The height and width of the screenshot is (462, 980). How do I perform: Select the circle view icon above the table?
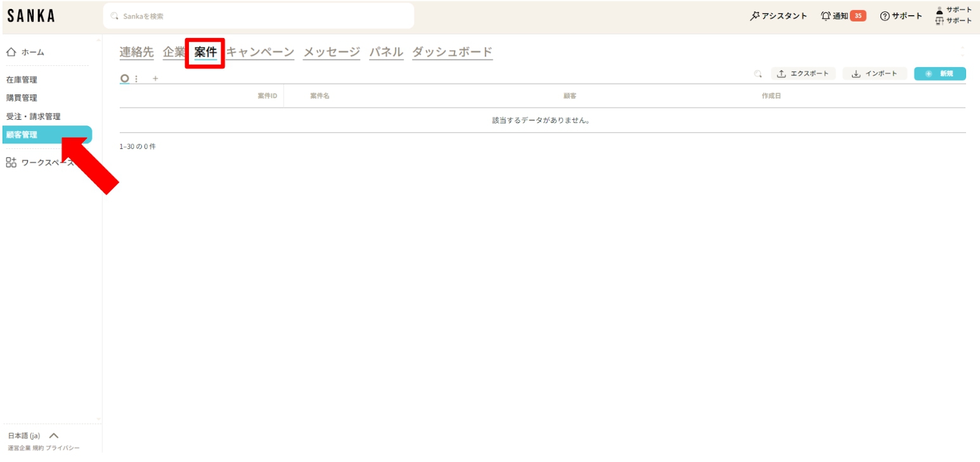[125, 79]
